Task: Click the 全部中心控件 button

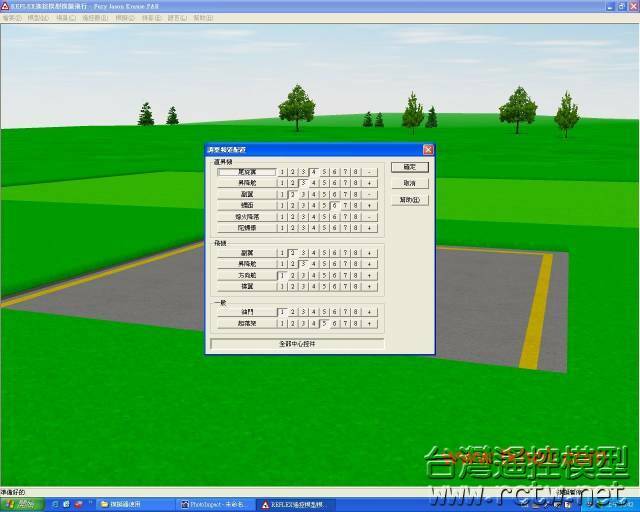Action: coord(297,344)
